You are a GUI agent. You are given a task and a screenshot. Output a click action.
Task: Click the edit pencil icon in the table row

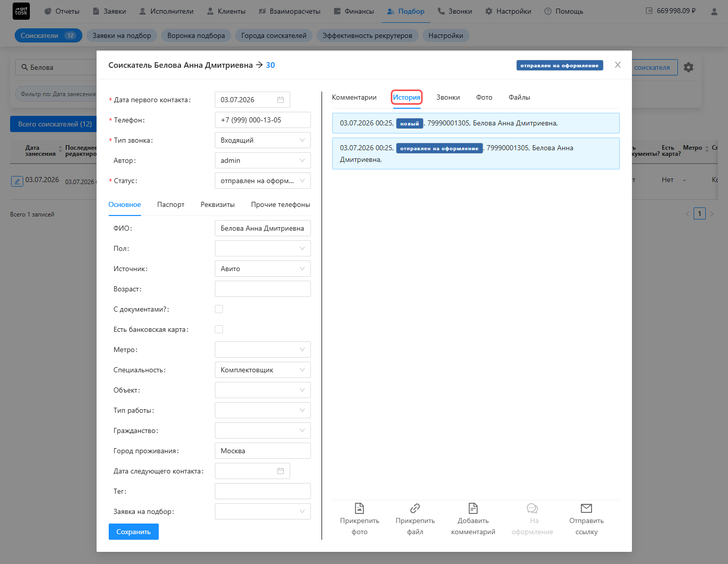click(x=17, y=181)
